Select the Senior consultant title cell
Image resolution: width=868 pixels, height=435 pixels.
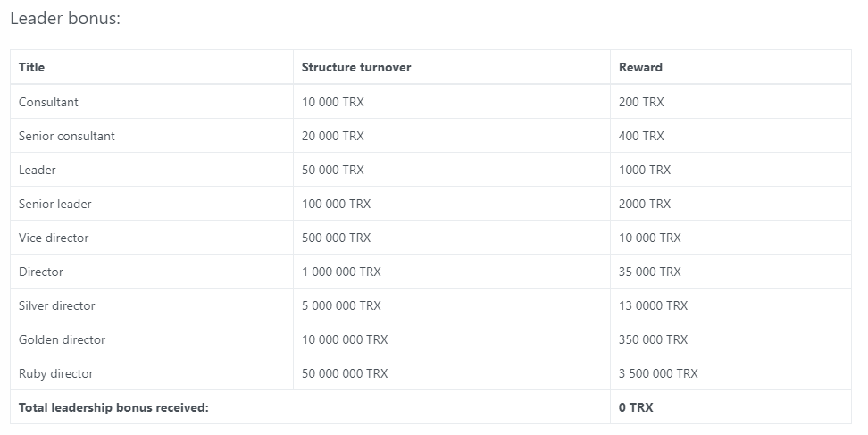[x=67, y=136]
